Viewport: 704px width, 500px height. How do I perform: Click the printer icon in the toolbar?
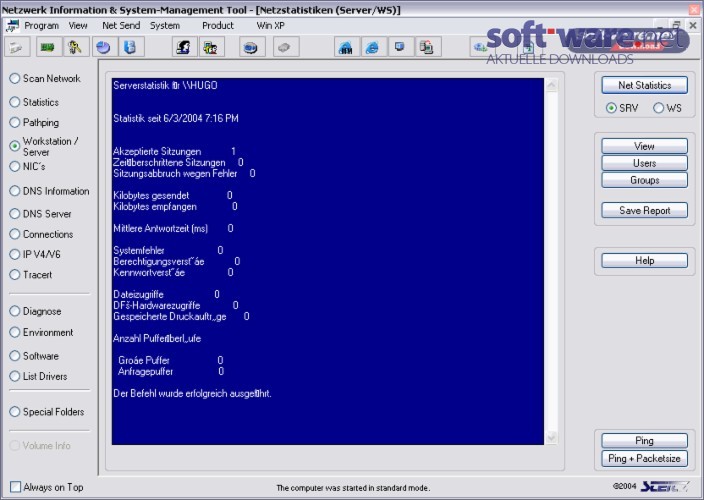tap(17, 47)
